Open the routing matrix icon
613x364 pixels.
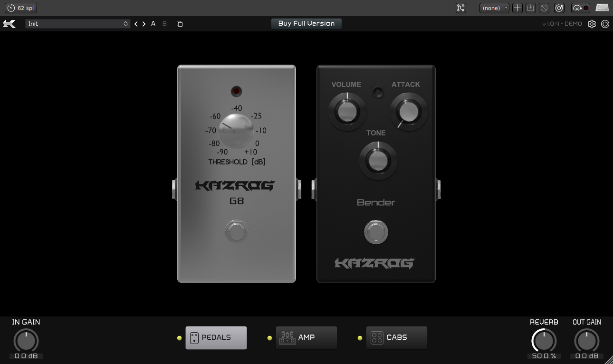(460, 8)
